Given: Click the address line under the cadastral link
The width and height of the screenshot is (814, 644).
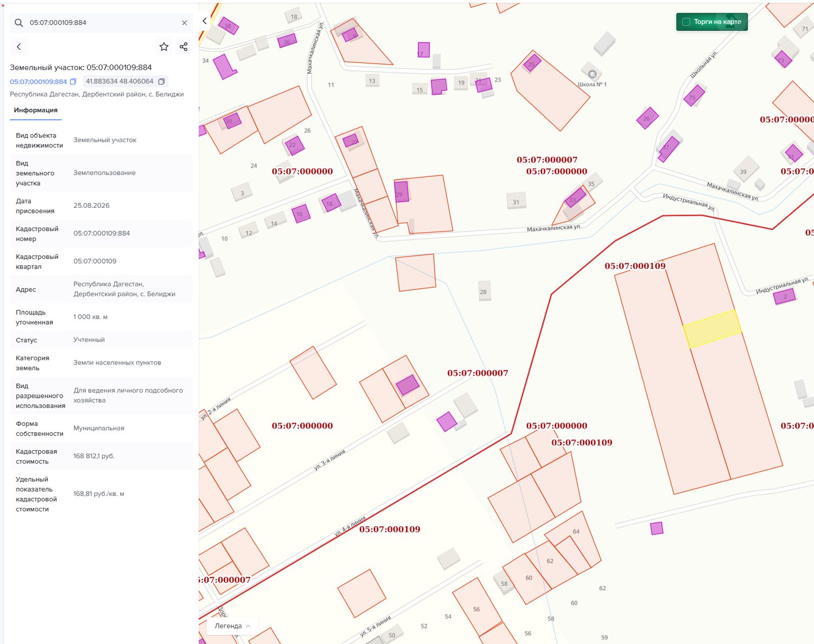Looking at the screenshot, I should point(97,94).
